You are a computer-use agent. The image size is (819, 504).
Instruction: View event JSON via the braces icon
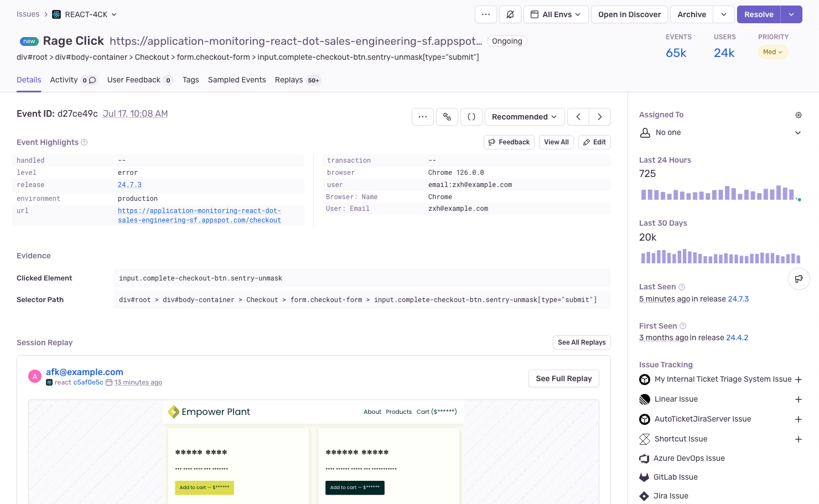click(471, 117)
